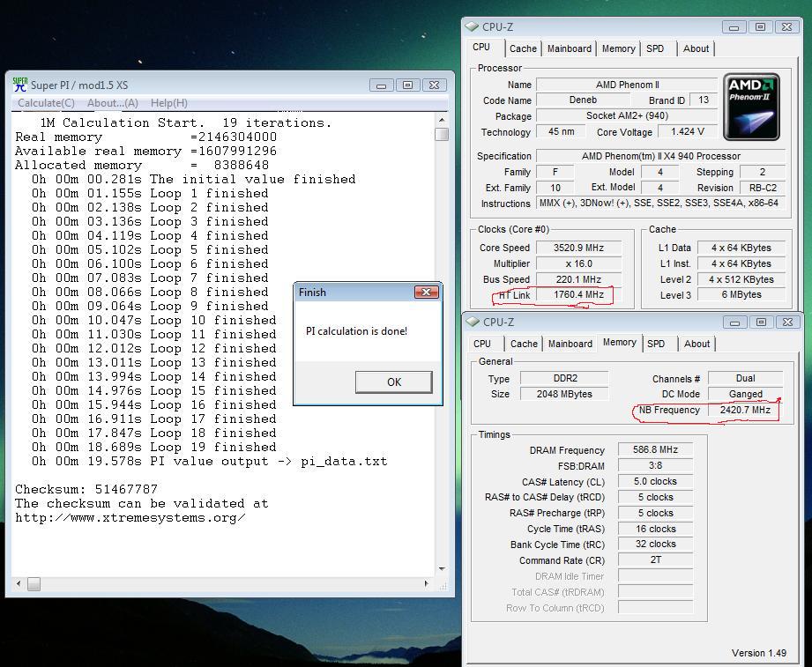Switch to About tab in bottom CPU-Z window
The image size is (812, 667).
pos(697,344)
